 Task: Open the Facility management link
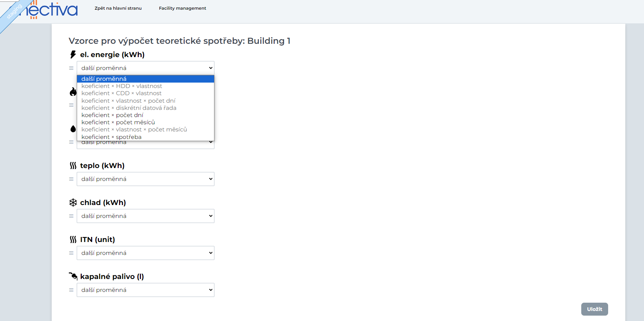183,8
